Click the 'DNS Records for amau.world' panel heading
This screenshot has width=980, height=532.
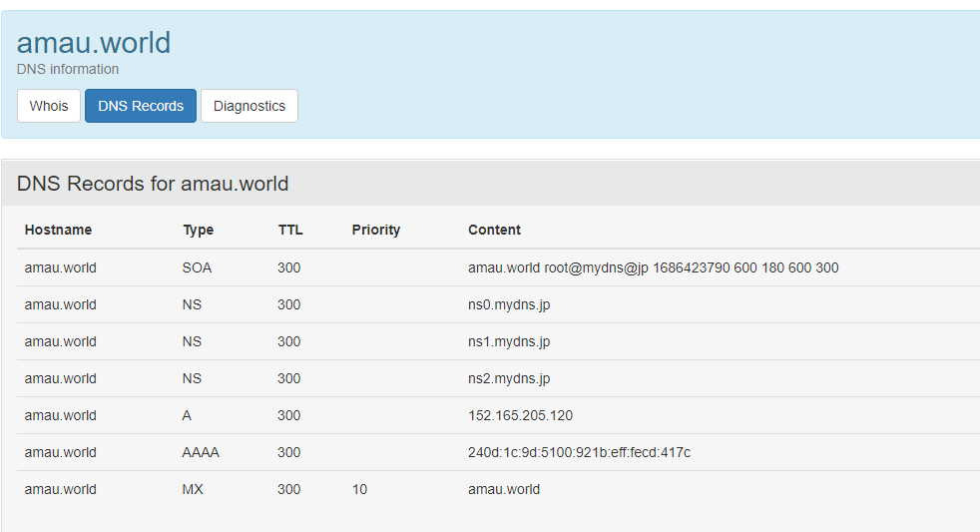coord(153,184)
